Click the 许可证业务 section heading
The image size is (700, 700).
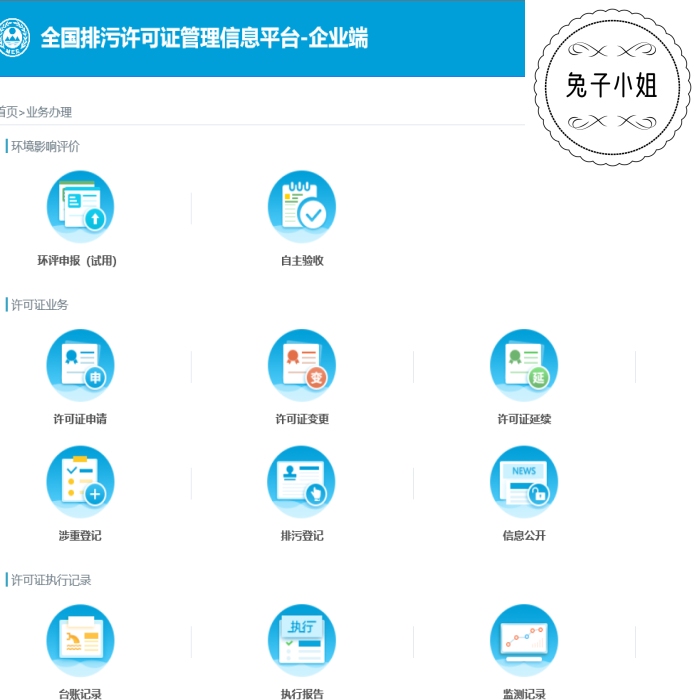[40, 304]
